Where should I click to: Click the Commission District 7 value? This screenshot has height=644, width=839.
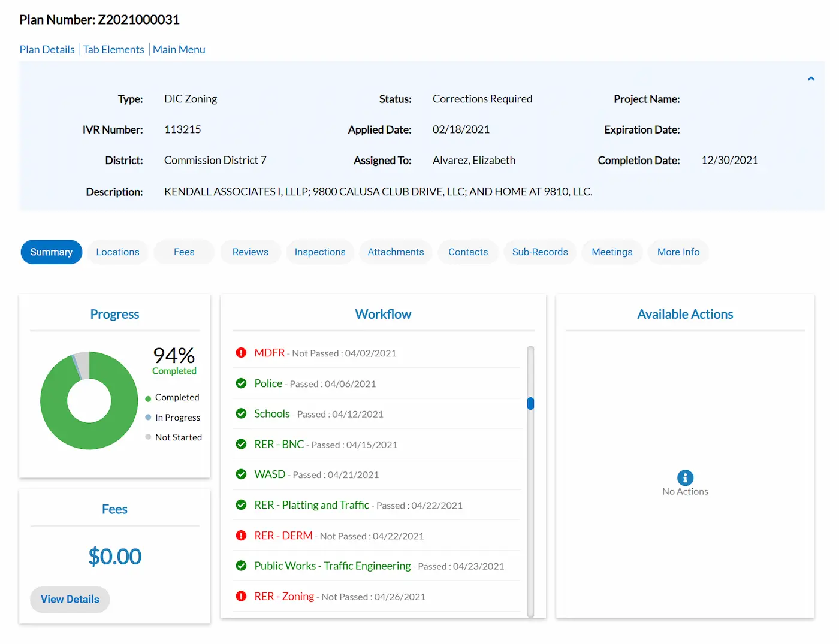point(215,160)
